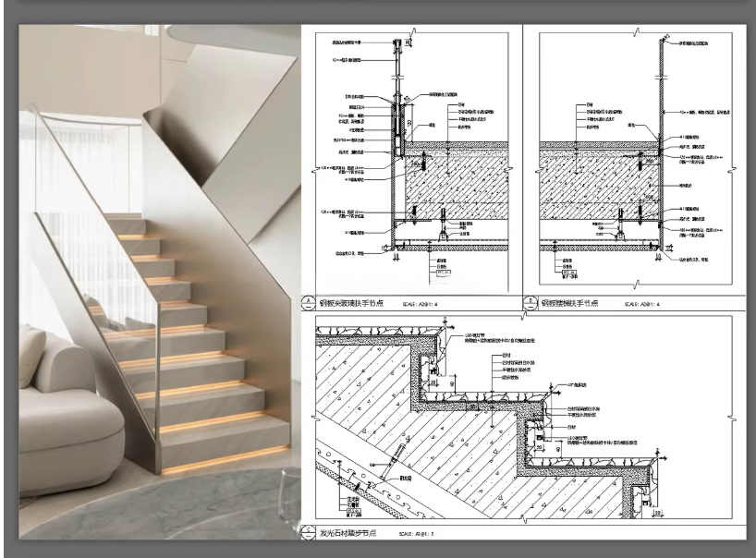Click the glowing stone step section drawing
Viewport: 756px width, 558px height.
(x=524, y=418)
